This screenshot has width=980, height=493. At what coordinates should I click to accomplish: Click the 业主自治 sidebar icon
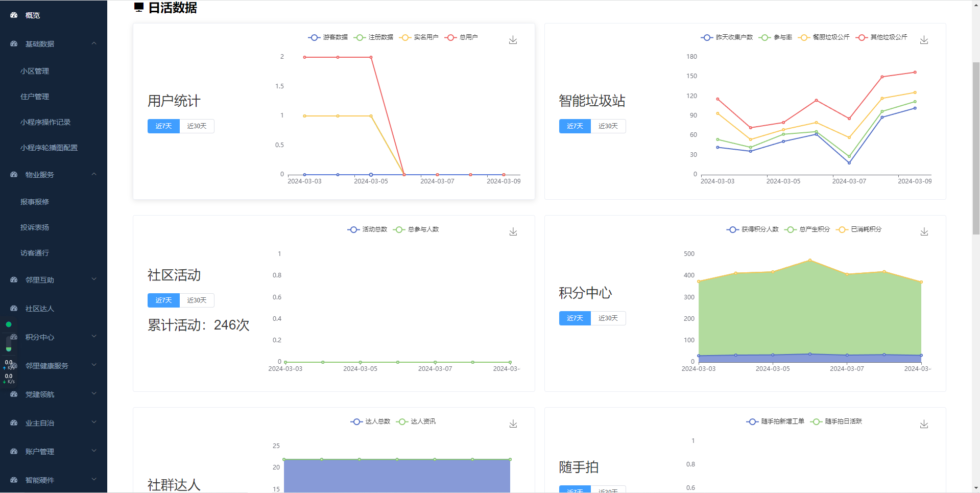[14, 423]
